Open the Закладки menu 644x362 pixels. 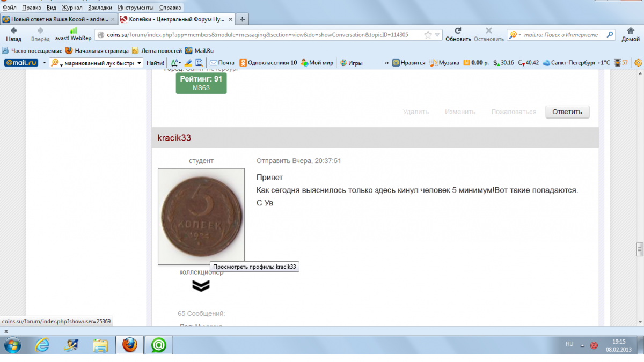[x=100, y=8]
